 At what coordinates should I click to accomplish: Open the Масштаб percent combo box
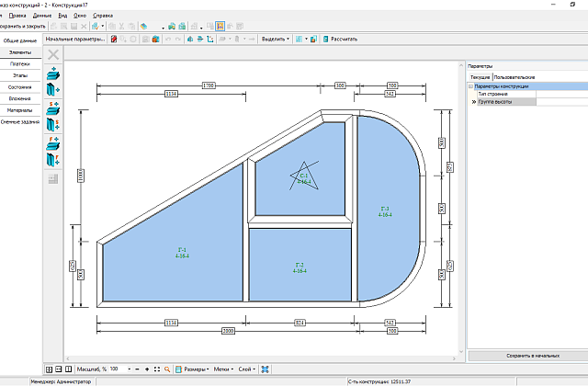120,369
